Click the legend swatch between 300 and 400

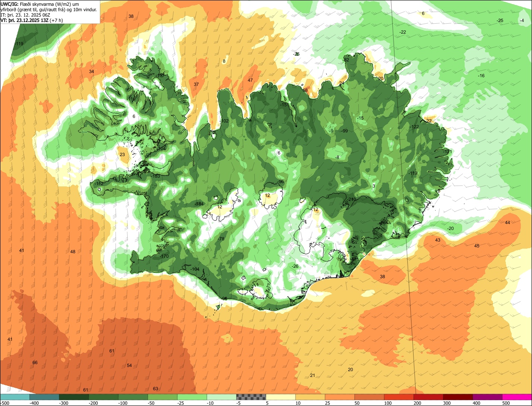point(458,397)
